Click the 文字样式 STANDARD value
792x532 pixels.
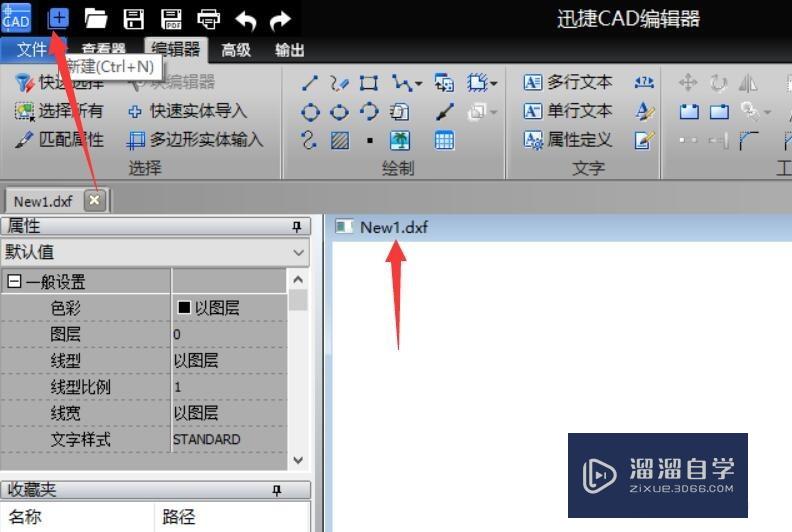[207, 440]
